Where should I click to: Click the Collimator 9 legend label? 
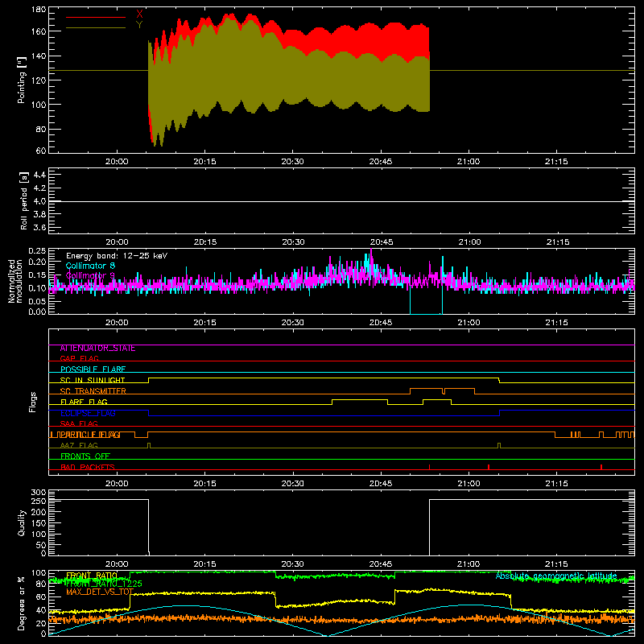tap(90, 275)
